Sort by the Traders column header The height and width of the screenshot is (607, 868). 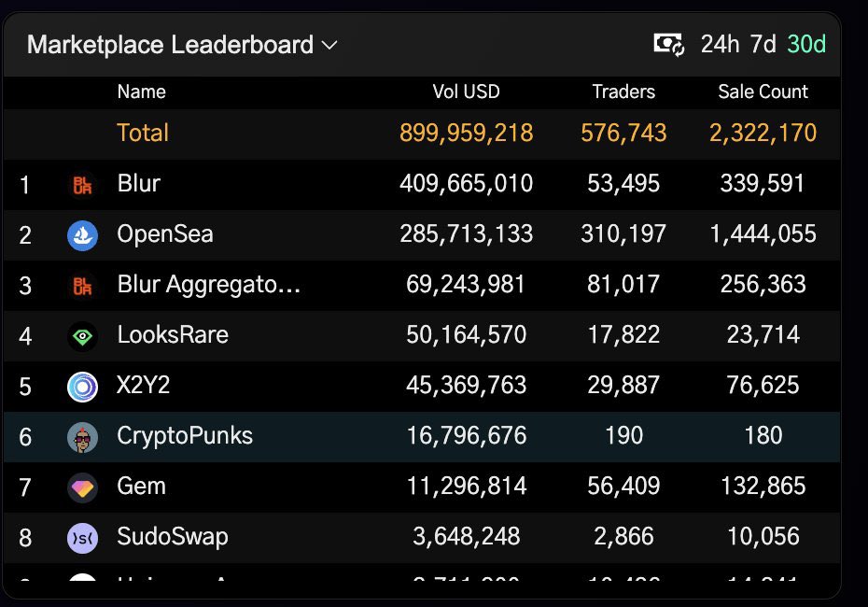point(623,92)
